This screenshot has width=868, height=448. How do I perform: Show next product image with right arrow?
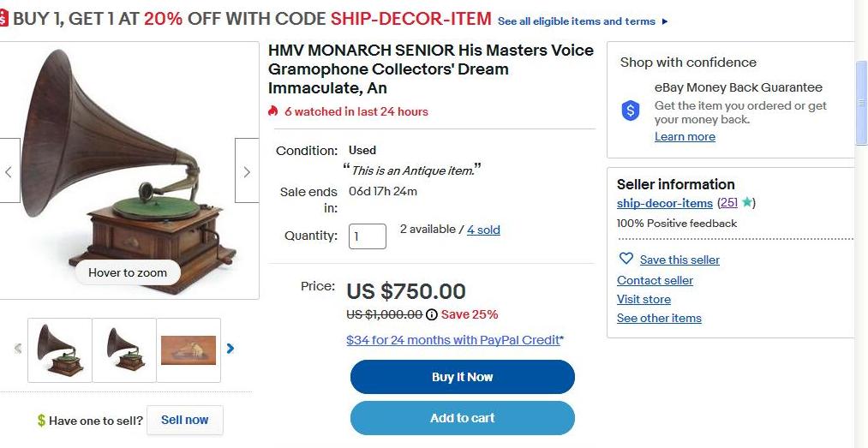pos(247,171)
